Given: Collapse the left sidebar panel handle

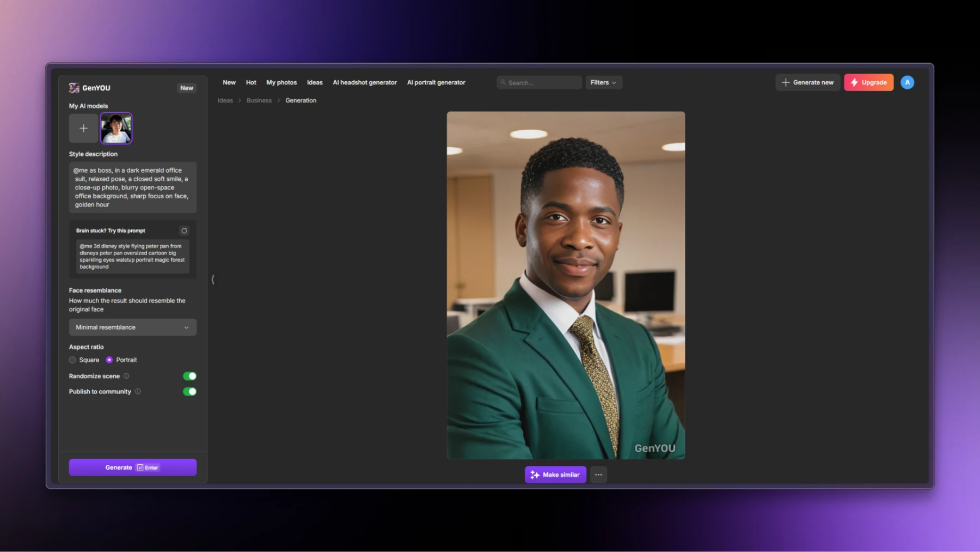Looking at the screenshot, I should coord(213,280).
